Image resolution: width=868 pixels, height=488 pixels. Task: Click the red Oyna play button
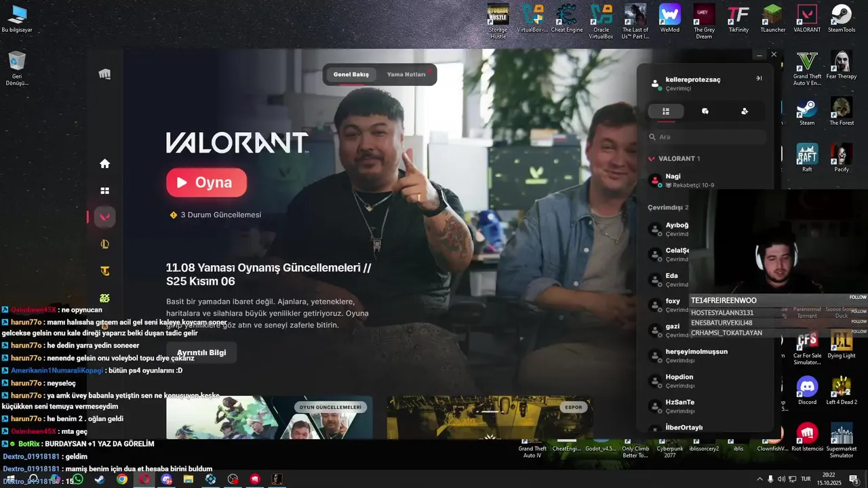tap(206, 182)
